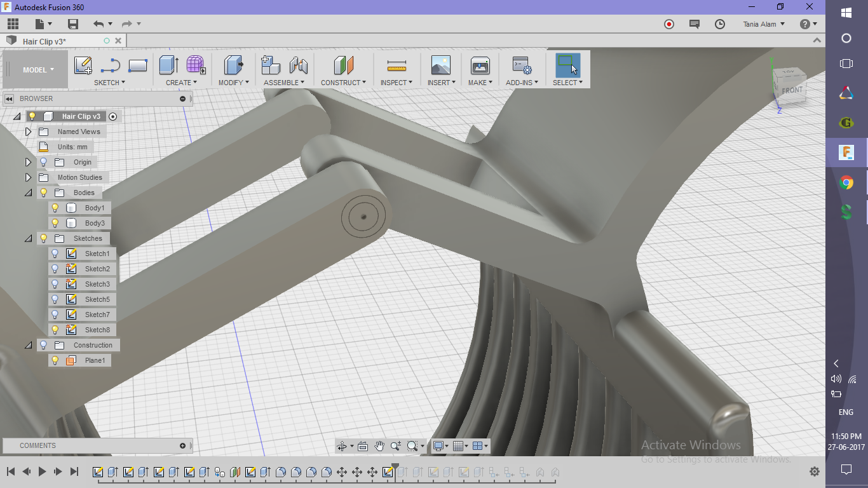Open the INSERT dropdown menu
868x488 pixels.
442,83
